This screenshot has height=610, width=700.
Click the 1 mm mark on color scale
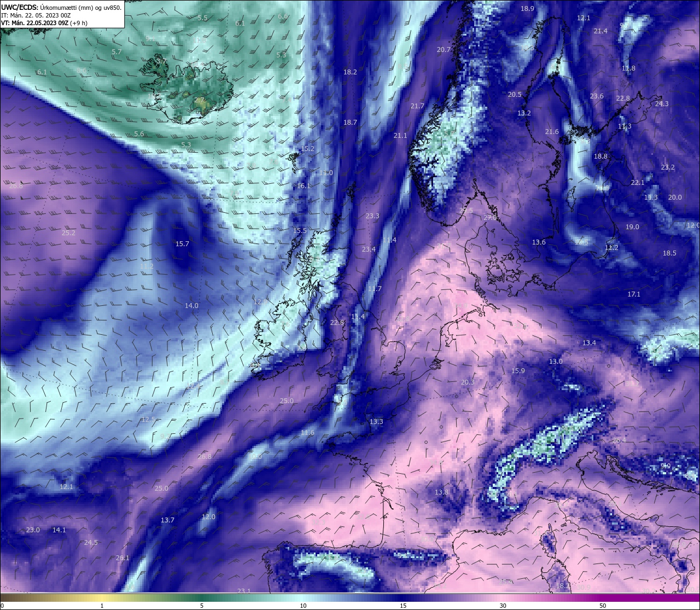coord(102,606)
